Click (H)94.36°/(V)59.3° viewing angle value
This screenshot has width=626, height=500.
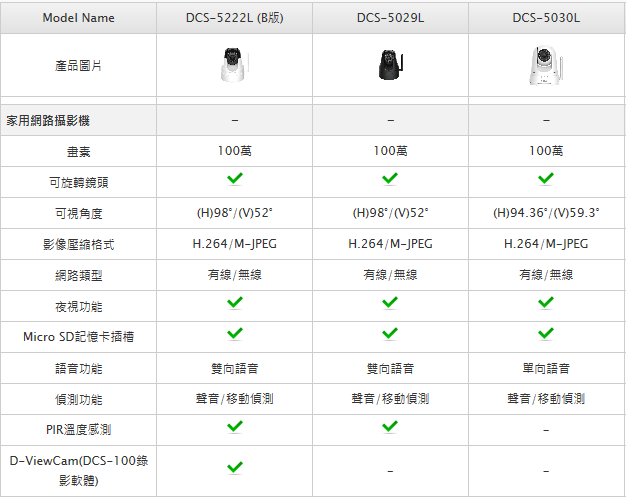tap(546, 213)
